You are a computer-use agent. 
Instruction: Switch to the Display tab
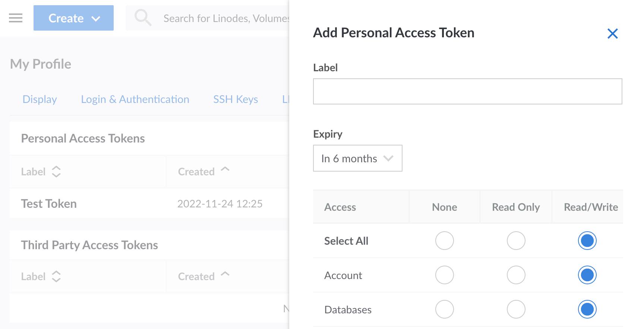(40, 99)
